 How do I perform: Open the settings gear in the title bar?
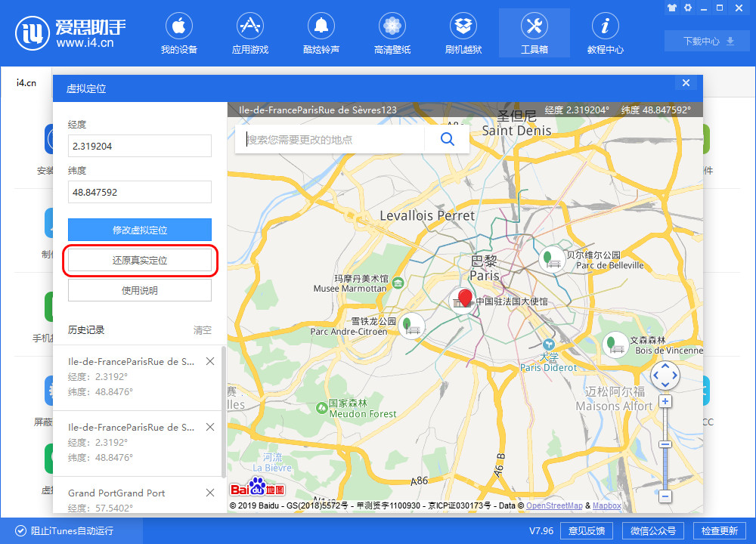point(688,8)
